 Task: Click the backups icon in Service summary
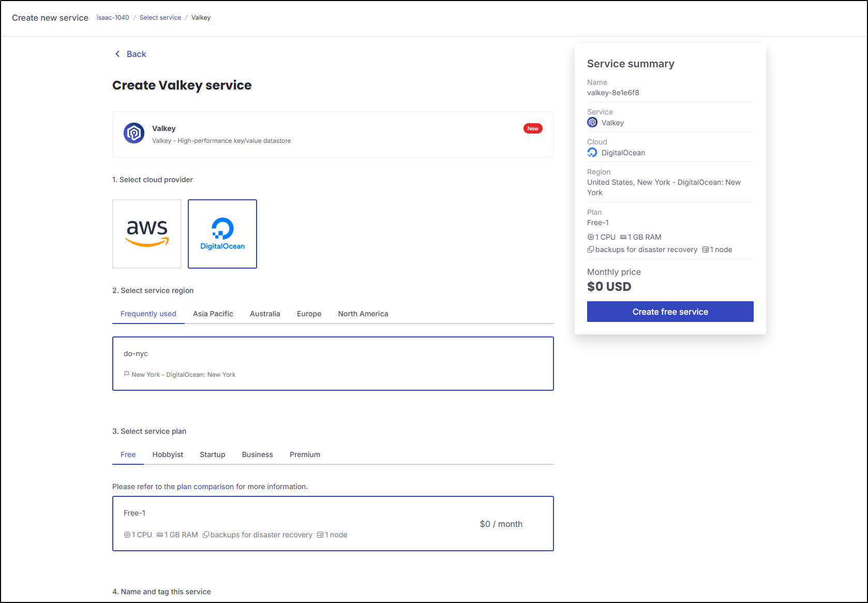click(x=591, y=249)
